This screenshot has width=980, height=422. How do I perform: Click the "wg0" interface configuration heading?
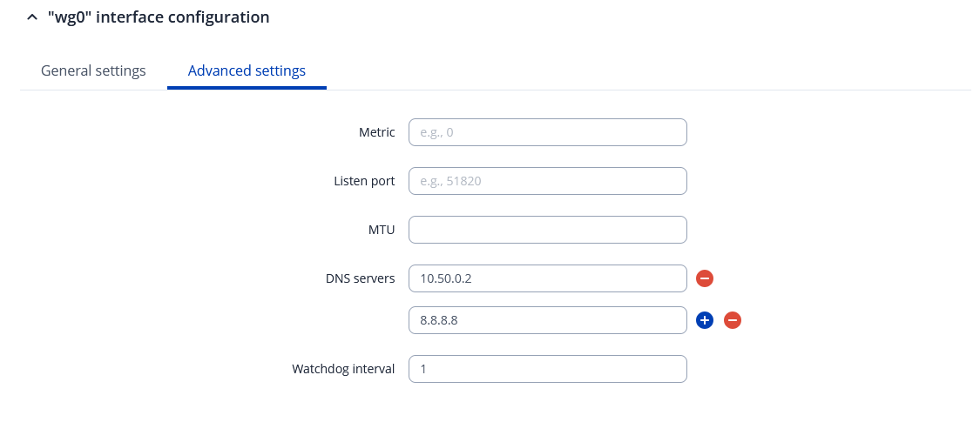(x=159, y=17)
